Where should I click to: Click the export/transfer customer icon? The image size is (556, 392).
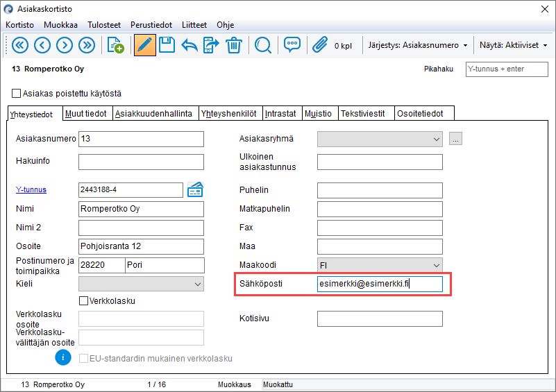(x=211, y=45)
